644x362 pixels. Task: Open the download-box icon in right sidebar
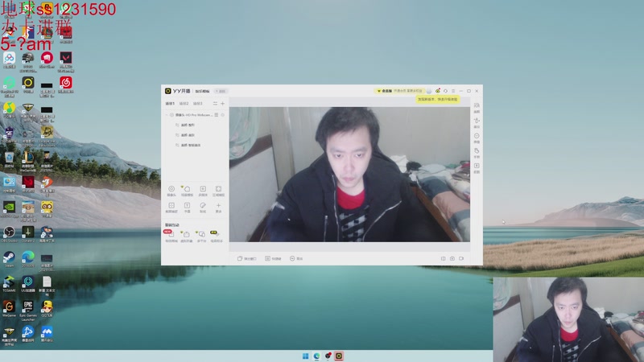pos(477,168)
